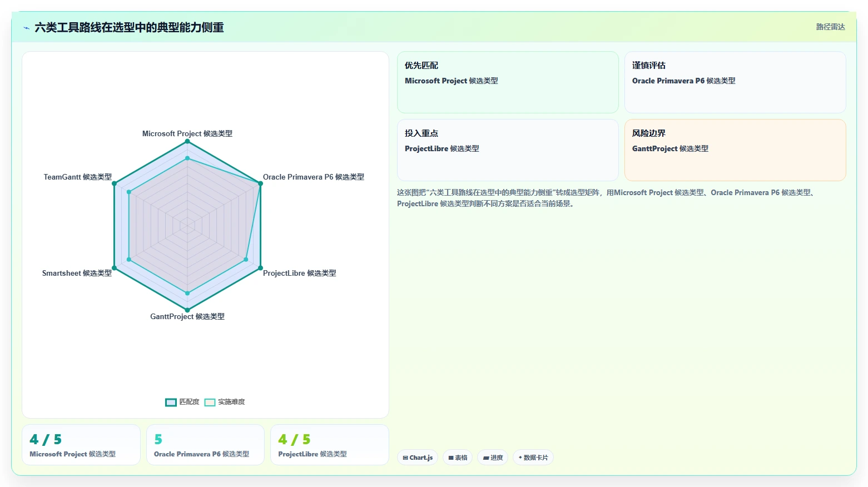
Task: Click the small blue icon beside the header title
Action: pyautogui.click(x=26, y=28)
